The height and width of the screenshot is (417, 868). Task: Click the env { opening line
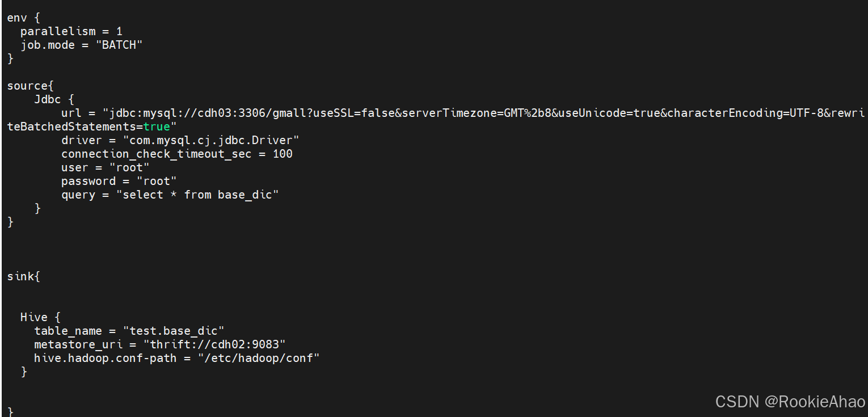(x=23, y=18)
